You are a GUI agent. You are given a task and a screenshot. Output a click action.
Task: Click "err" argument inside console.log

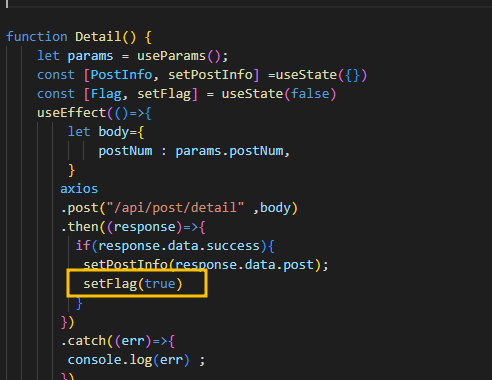tap(171, 360)
